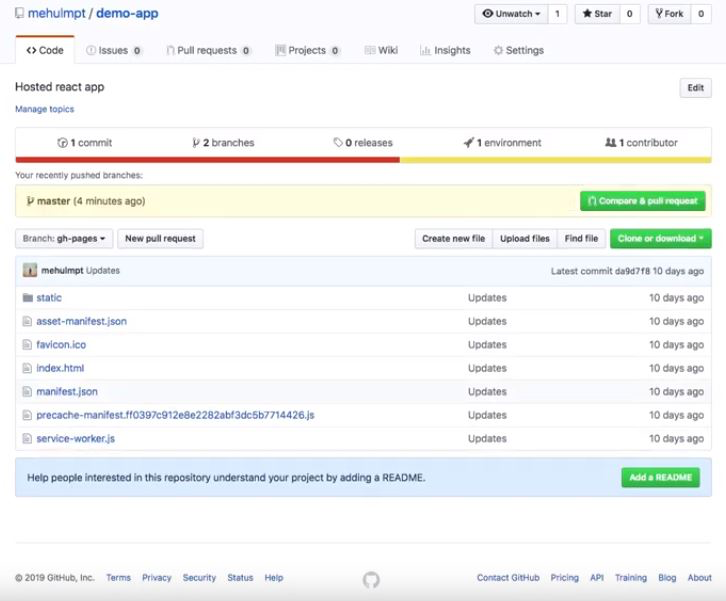Click the Add a README button

click(x=660, y=477)
